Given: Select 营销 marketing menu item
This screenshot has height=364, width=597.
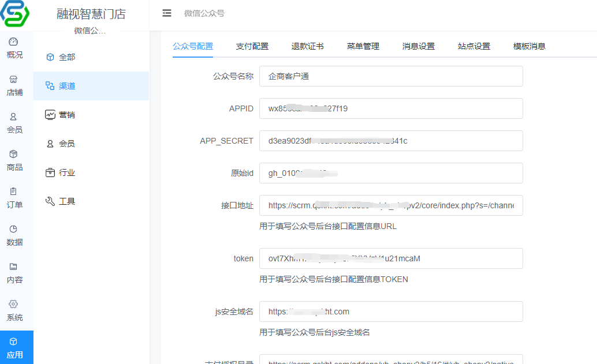Looking at the screenshot, I should point(91,115).
